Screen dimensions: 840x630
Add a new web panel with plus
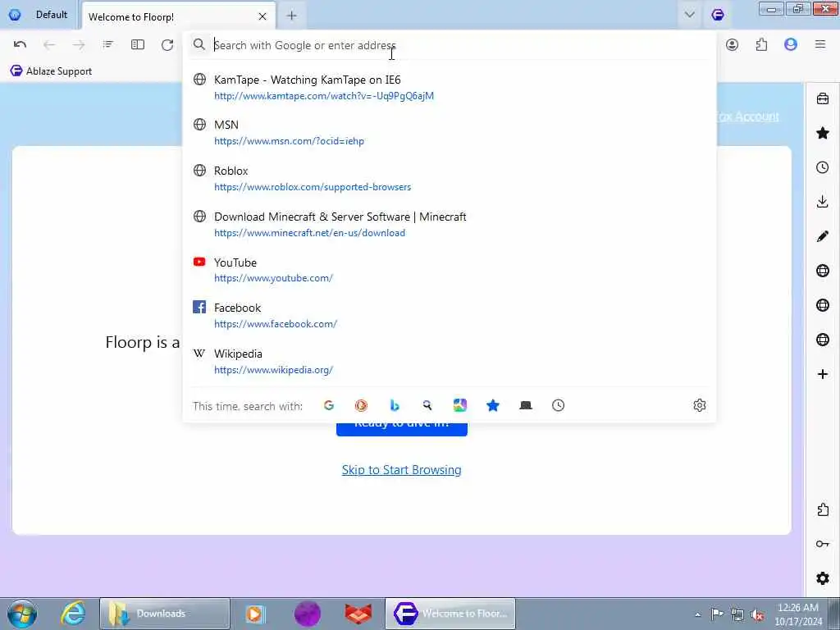pyautogui.click(x=822, y=374)
